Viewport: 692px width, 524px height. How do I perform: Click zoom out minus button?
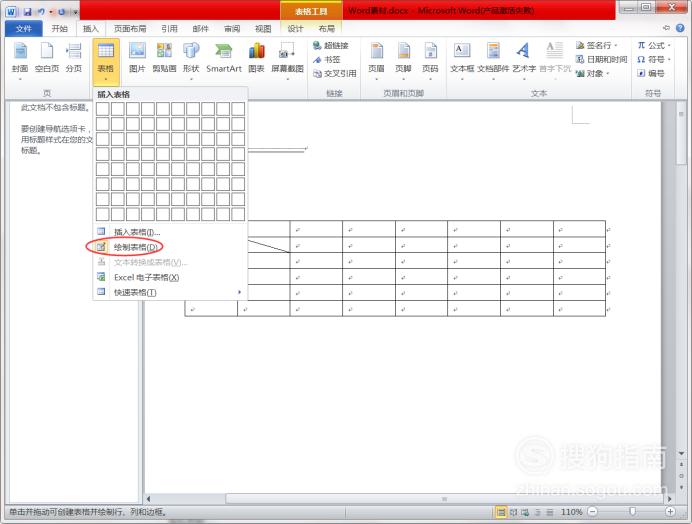[x=593, y=512]
